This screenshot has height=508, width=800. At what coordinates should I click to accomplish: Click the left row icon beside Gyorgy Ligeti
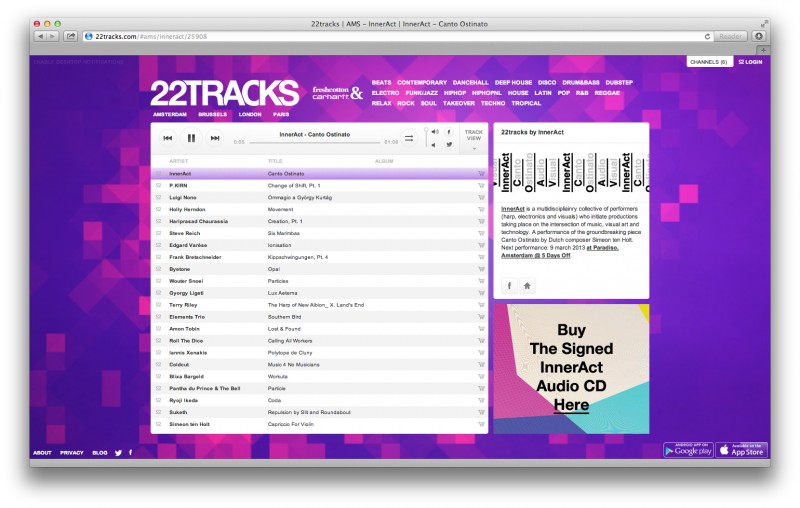coord(159,293)
